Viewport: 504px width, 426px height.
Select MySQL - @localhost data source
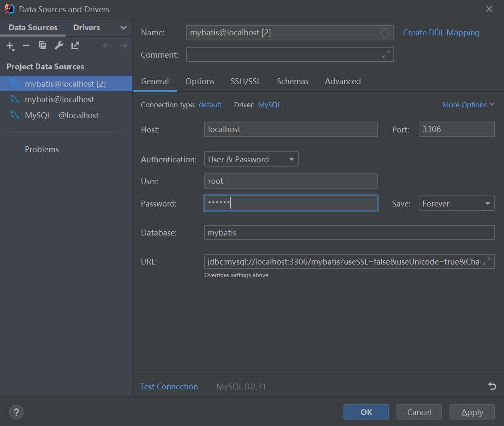point(66,115)
